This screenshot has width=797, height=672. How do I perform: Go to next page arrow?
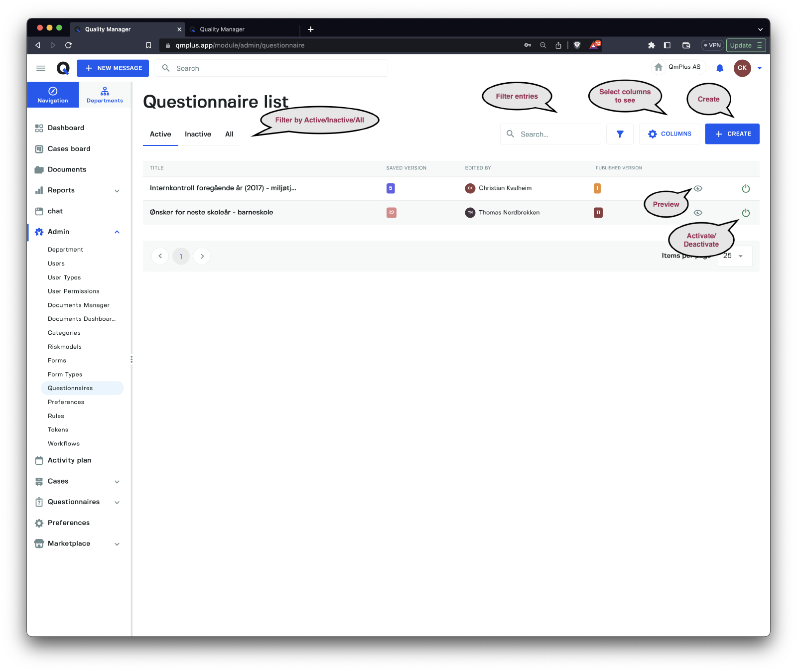[202, 256]
